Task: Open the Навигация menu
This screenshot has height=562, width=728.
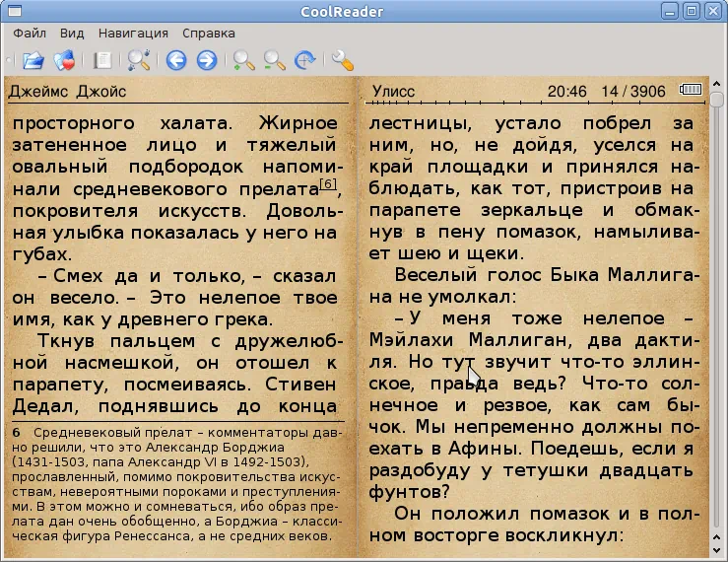Action: click(132, 33)
